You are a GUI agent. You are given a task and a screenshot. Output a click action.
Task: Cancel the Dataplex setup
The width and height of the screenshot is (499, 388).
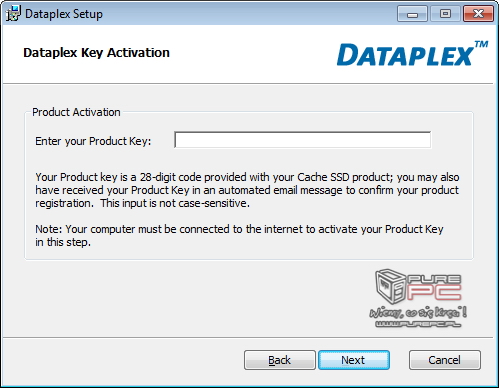pos(445,360)
